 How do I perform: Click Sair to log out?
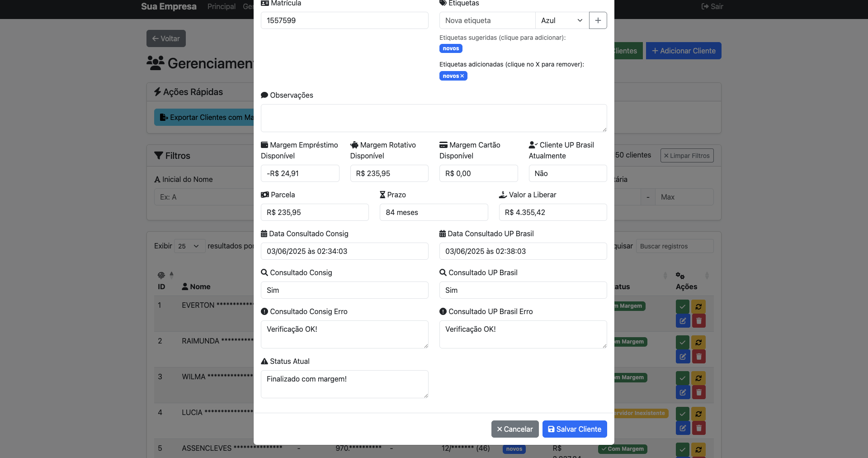(x=712, y=6)
